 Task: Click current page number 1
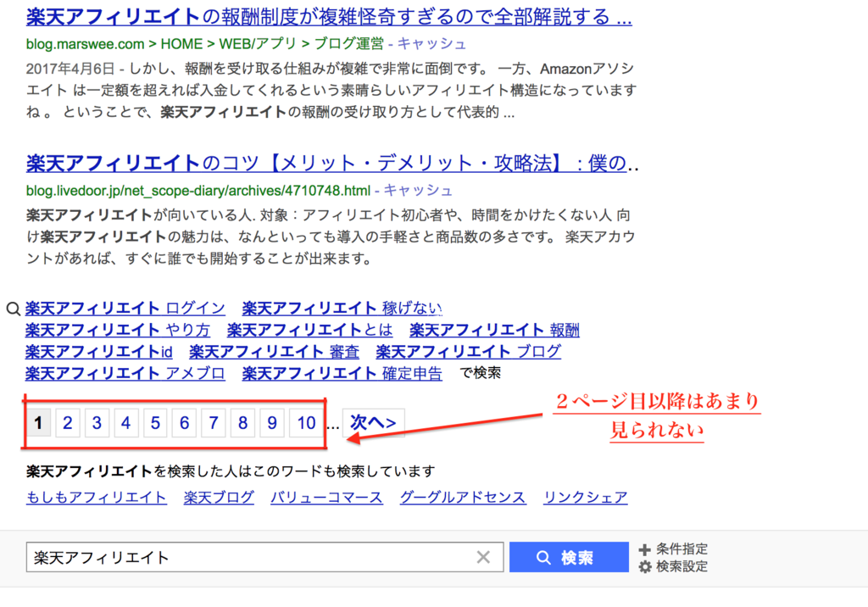click(x=38, y=423)
